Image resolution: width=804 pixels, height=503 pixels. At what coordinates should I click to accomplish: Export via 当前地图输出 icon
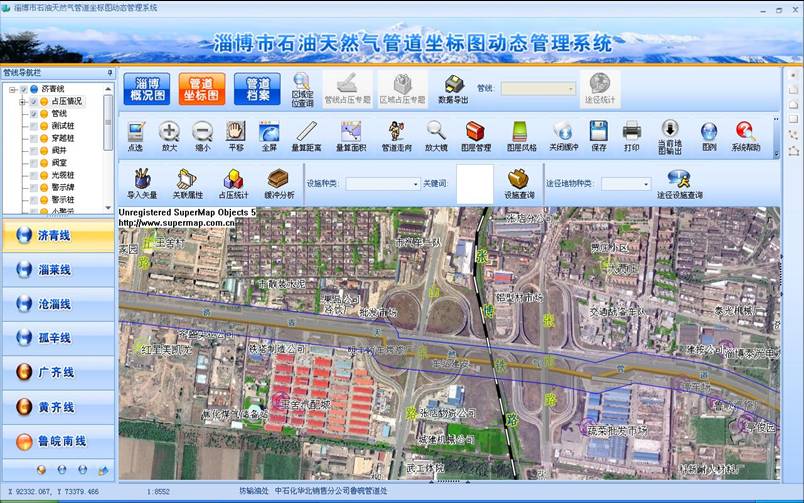670,137
